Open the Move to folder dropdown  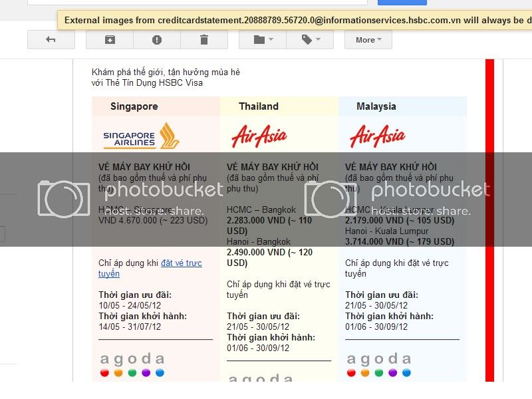tap(263, 40)
